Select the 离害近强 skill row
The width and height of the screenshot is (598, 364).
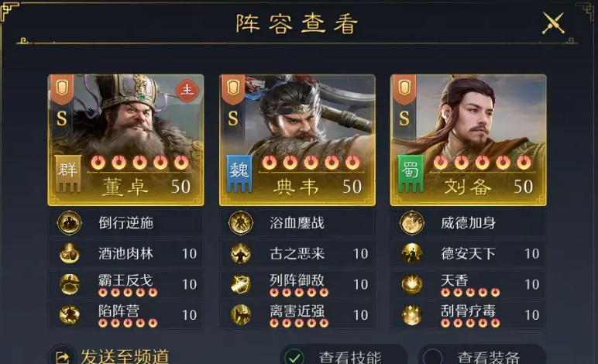click(x=297, y=315)
